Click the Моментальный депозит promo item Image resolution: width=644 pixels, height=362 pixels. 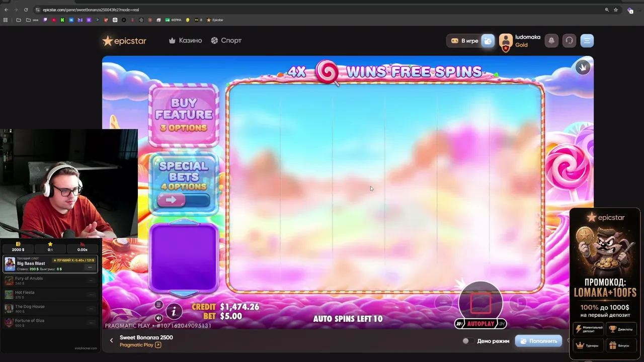coord(589,329)
